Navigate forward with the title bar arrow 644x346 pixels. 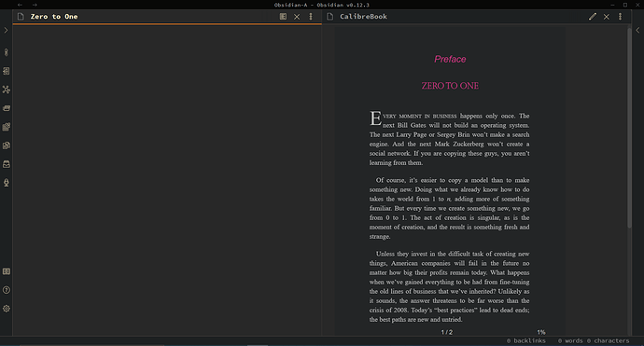click(x=35, y=5)
